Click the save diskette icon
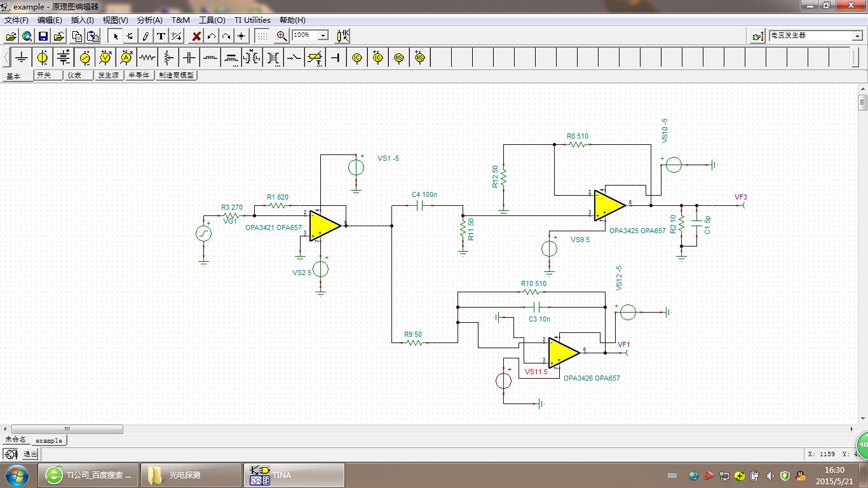The width and height of the screenshot is (868, 488). (43, 36)
